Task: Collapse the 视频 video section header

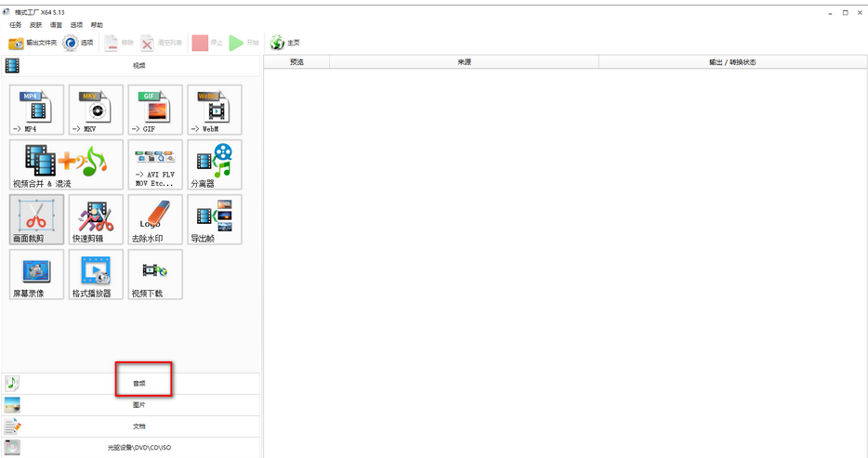Action: [x=131, y=65]
